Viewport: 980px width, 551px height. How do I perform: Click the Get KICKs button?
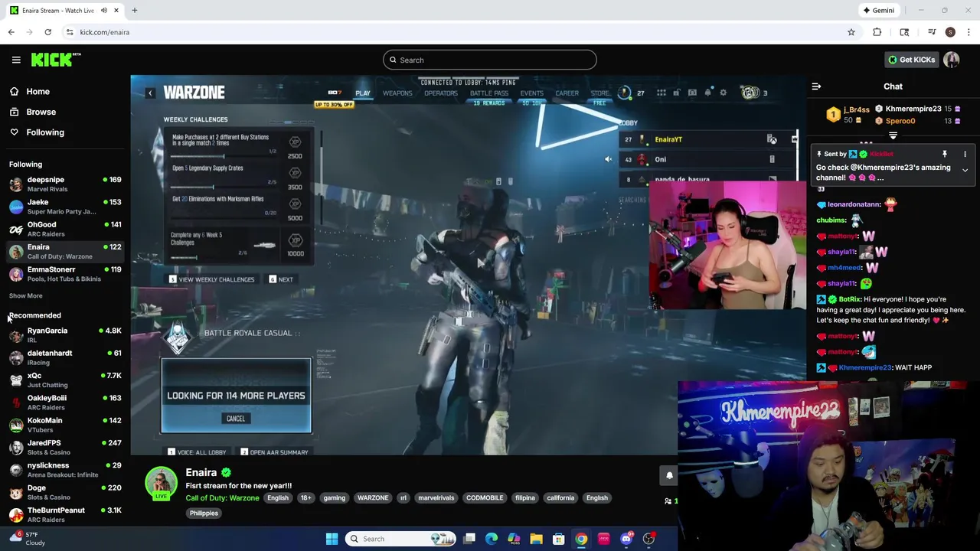click(x=911, y=60)
